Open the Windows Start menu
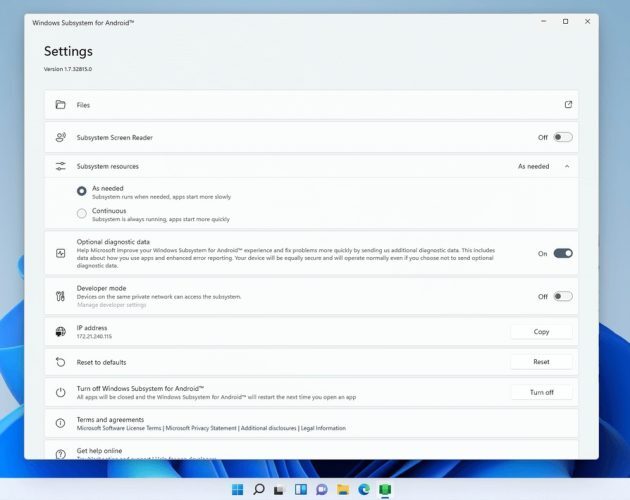This screenshot has height=500, width=630. click(x=237, y=490)
